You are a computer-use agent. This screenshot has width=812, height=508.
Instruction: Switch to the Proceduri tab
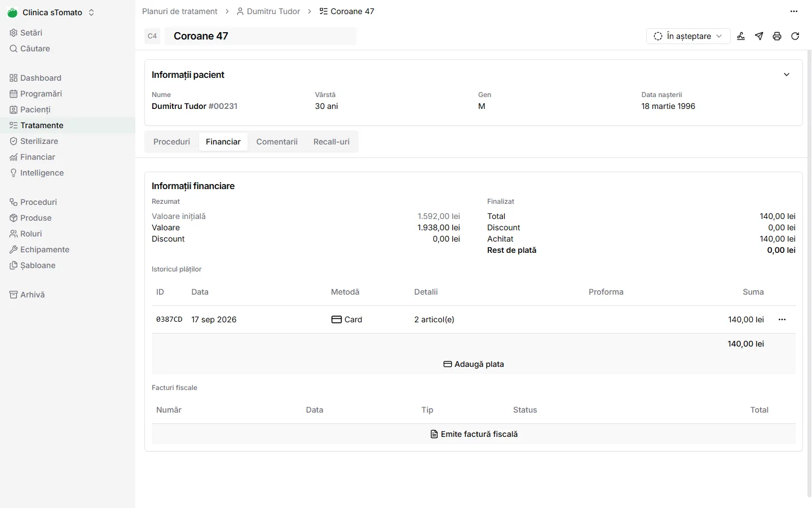(x=171, y=142)
